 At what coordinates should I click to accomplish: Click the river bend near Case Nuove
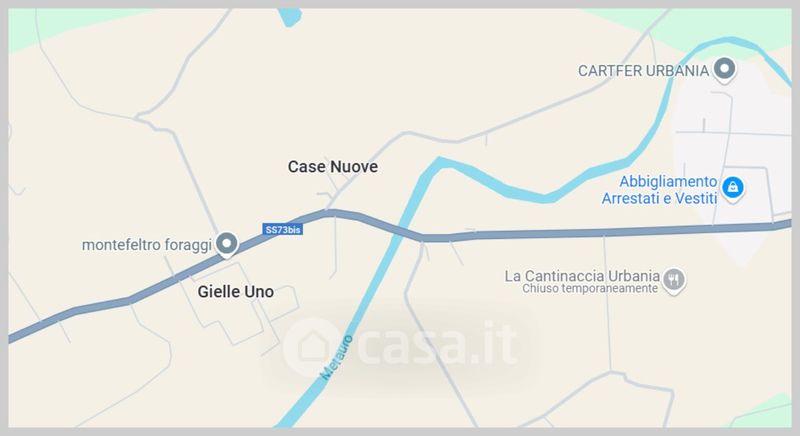(440, 163)
